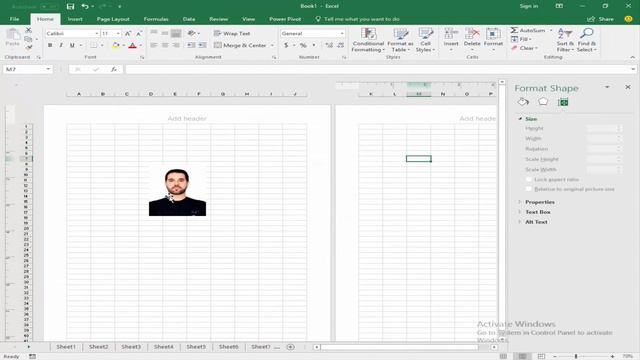
Task: Click the Save icon in title bar
Action: point(70,6)
